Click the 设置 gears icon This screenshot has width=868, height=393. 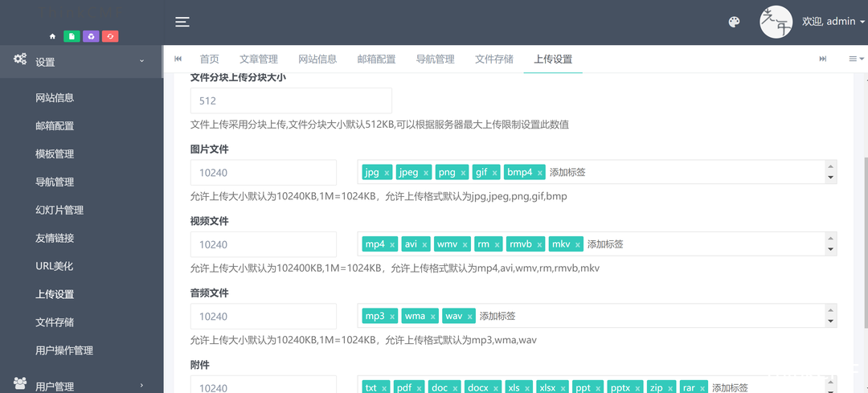coord(20,59)
